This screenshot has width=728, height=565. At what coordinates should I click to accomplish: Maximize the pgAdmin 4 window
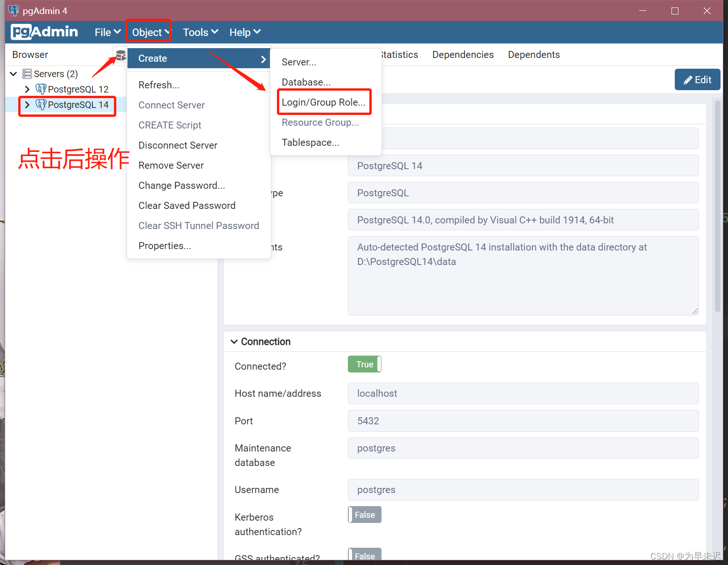click(x=675, y=11)
